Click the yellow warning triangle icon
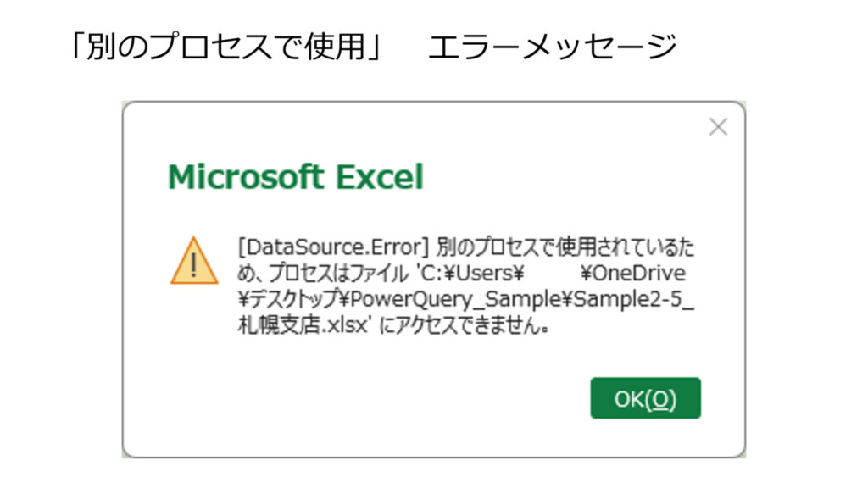This screenshot has width=868, height=488. (194, 261)
